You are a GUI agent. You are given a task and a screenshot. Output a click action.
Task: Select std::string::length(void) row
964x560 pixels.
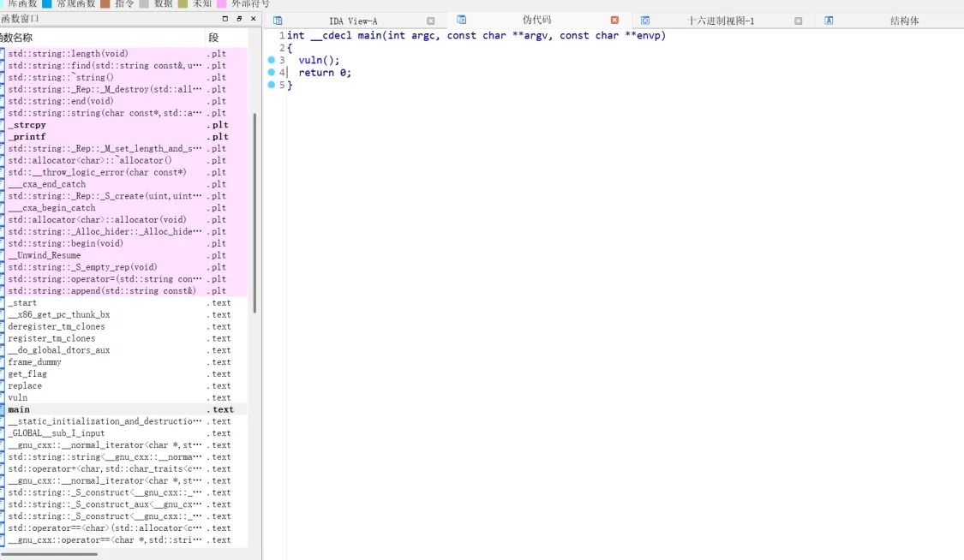coord(124,53)
